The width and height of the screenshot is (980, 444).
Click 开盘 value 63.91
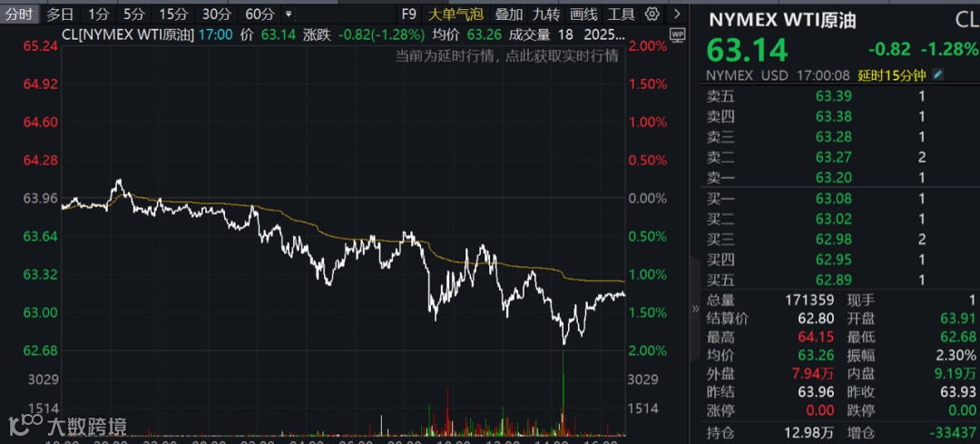(959, 319)
